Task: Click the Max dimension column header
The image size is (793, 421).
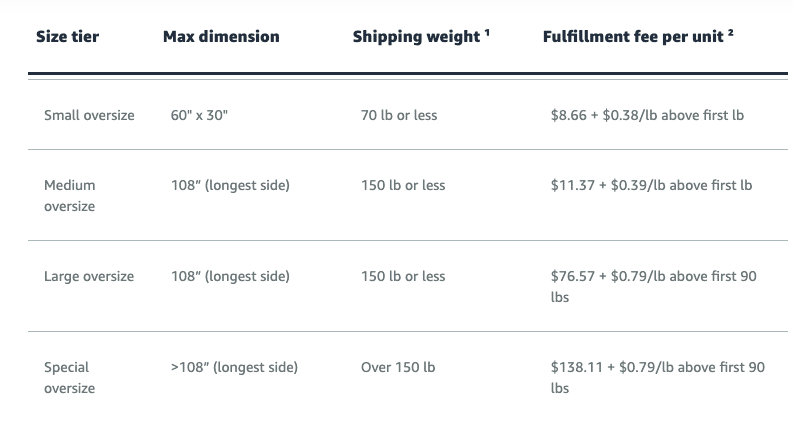Action: 221,36
